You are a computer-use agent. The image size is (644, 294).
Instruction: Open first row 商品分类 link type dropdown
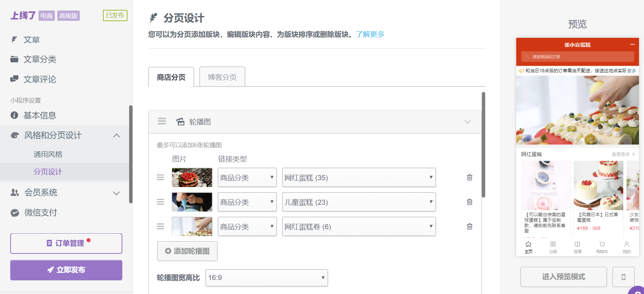tap(247, 177)
